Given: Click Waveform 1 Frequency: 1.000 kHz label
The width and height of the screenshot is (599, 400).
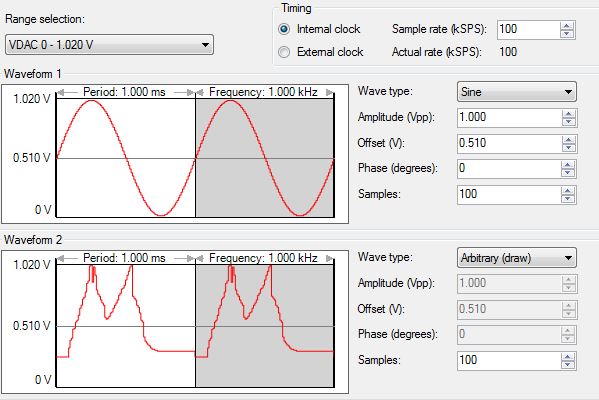Looking at the screenshot, I should (x=263, y=92).
